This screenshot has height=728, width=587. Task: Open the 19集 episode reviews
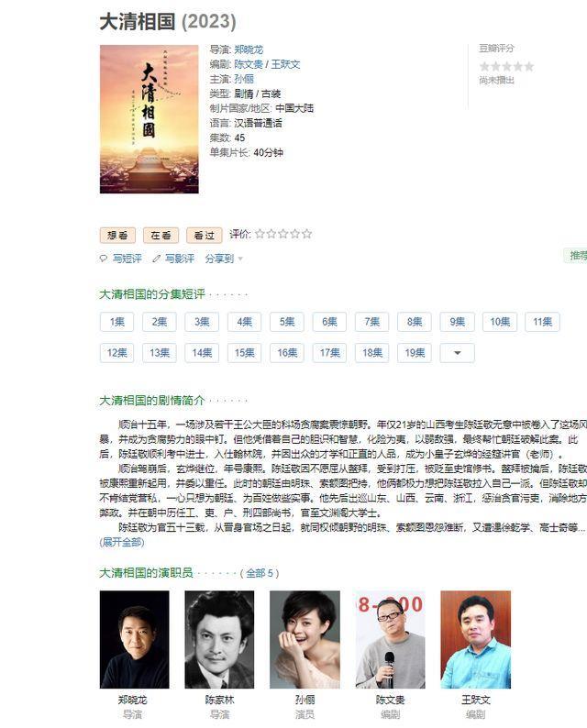(415, 353)
